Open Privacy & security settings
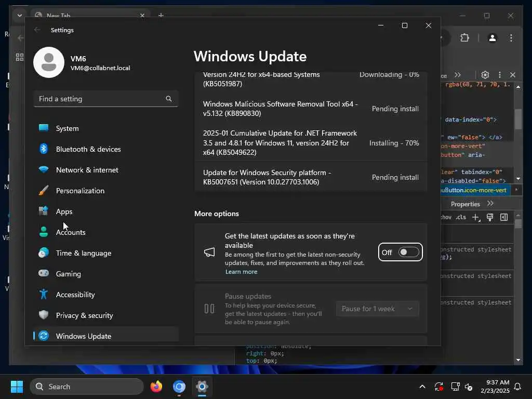532x399 pixels. click(106, 315)
